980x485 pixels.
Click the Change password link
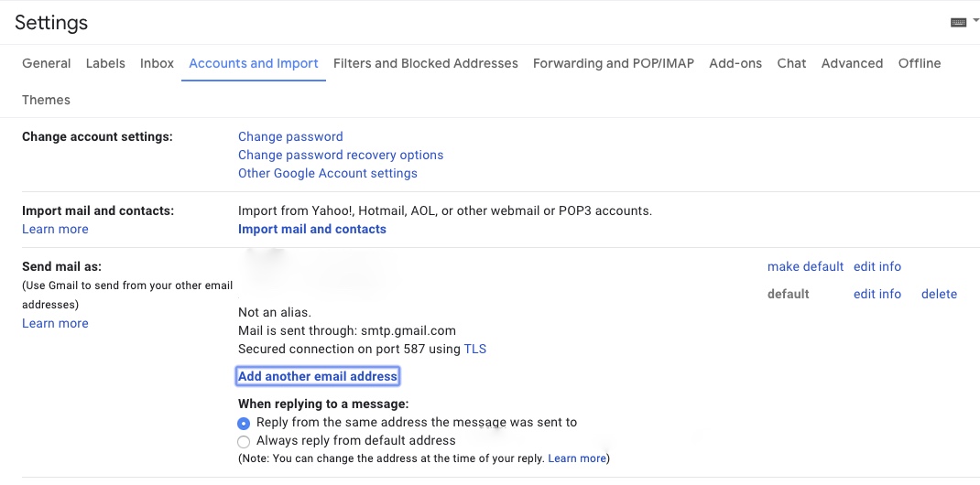pos(290,136)
